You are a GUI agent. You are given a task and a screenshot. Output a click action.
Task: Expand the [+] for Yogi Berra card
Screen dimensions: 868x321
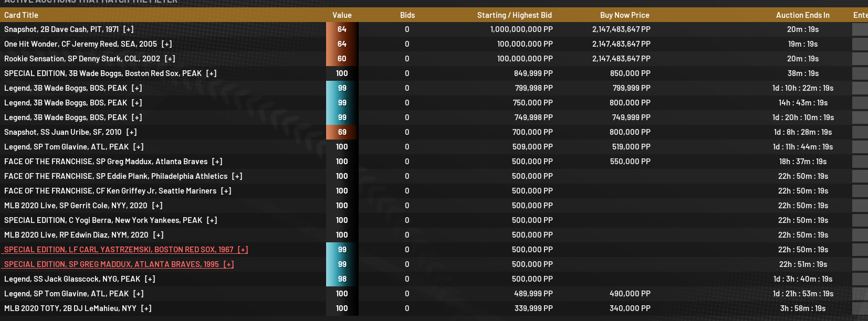pos(212,220)
